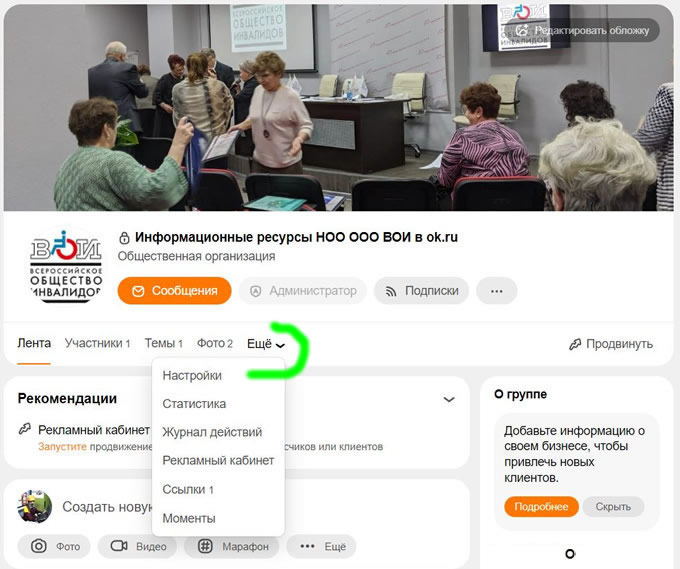Click the video camera icon on Видео
This screenshot has width=680, height=569.
pos(119,546)
